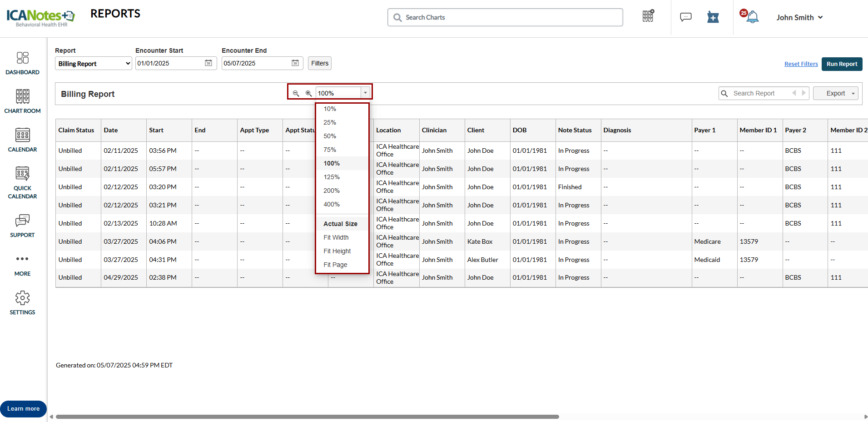Go to previous search result arrow

[794, 93]
